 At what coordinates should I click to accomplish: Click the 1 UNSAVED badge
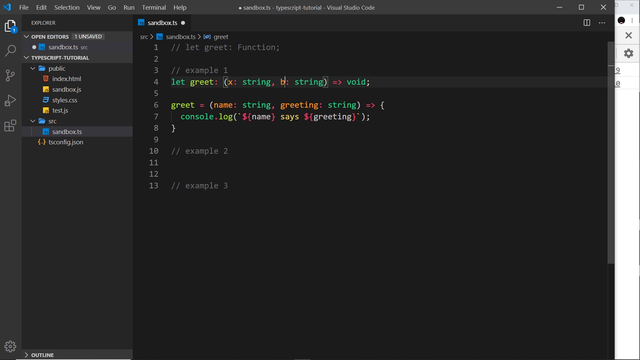coord(88,37)
